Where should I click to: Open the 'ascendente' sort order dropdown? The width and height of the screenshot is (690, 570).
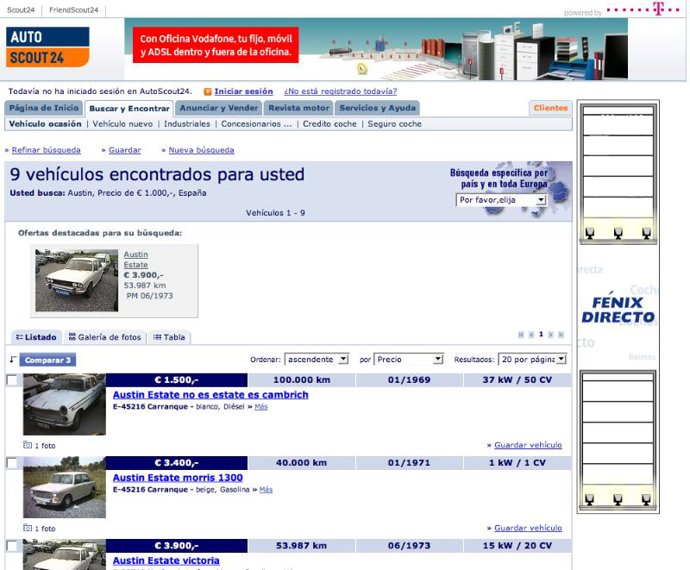tap(316, 360)
